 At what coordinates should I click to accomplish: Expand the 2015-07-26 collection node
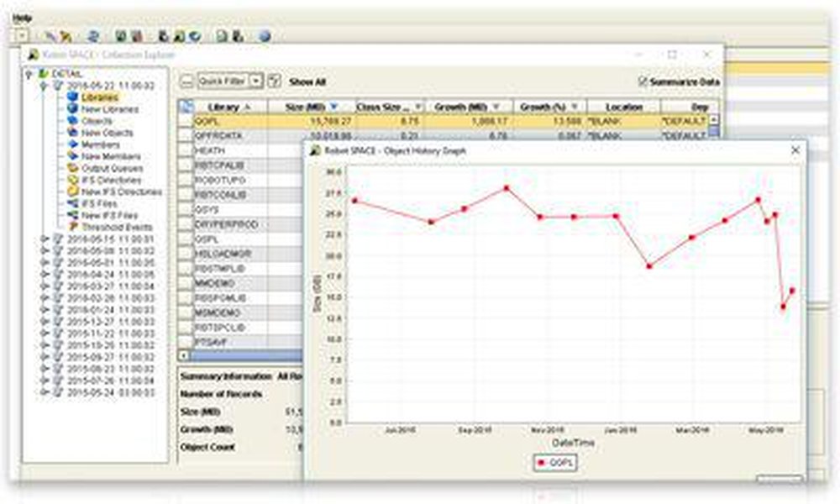pos(45,381)
